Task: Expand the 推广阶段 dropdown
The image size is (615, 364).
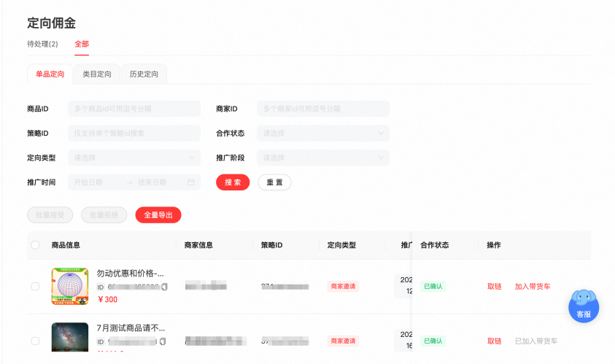Action: (323, 158)
